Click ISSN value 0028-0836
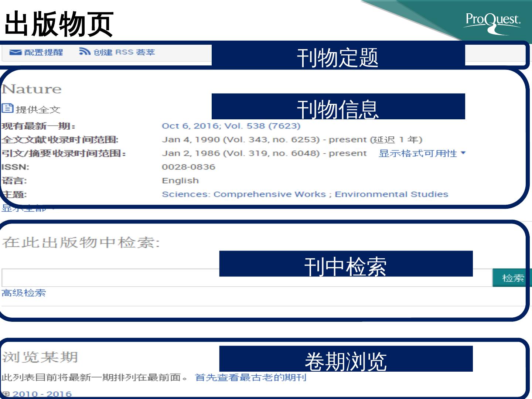The image size is (532, 399). pos(188,167)
